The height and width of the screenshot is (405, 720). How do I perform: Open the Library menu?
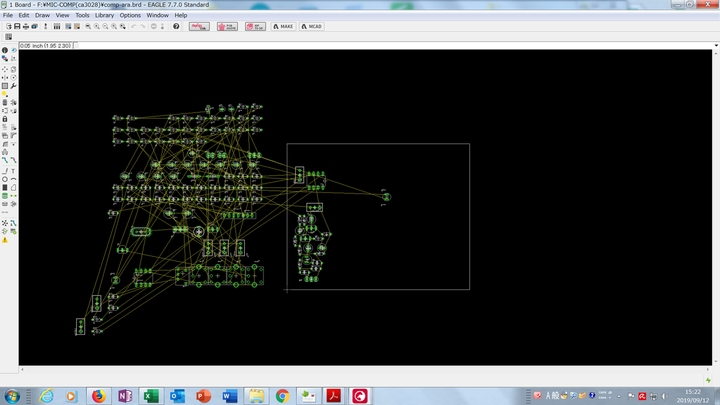[x=104, y=16]
